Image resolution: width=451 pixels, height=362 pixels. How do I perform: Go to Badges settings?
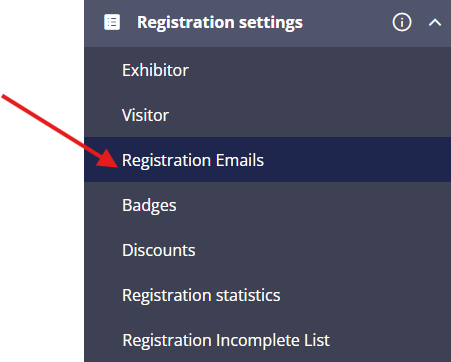268,205
